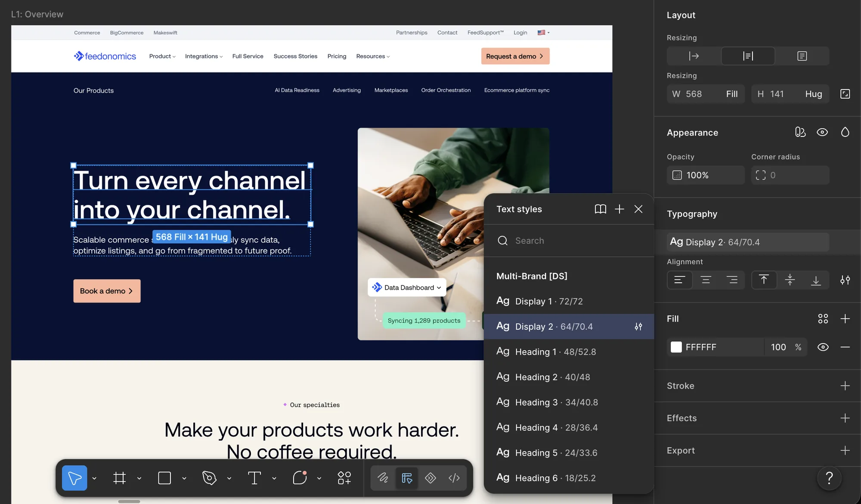Open the Product menu on website
This screenshot has width=861, height=504.
coord(162,56)
